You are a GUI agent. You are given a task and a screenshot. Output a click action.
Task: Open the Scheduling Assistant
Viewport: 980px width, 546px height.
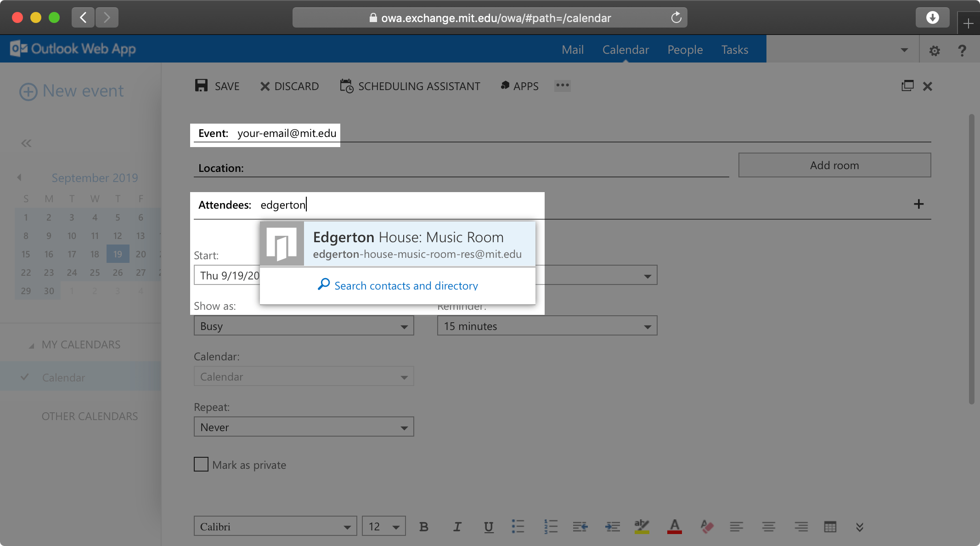click(x=410, y=86)
